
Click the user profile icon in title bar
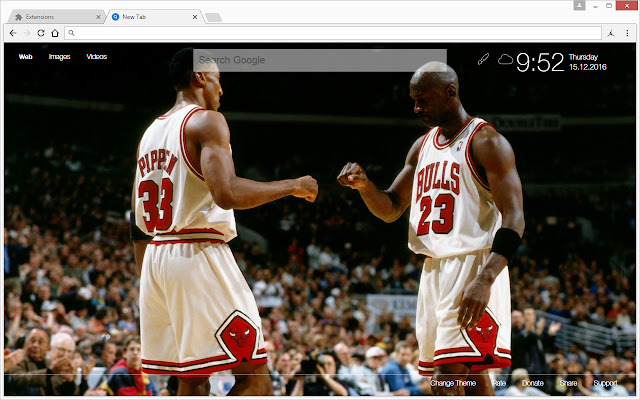[579, 5]
